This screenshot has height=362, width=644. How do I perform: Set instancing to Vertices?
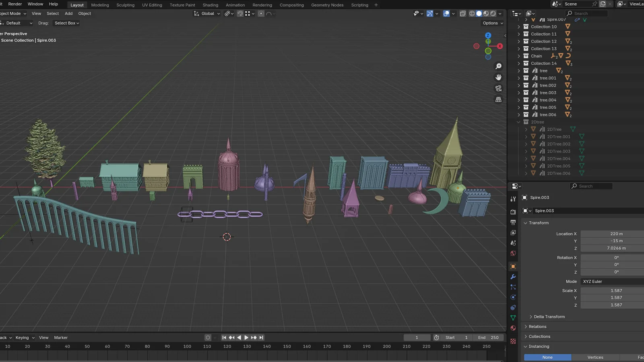(595, 357)
